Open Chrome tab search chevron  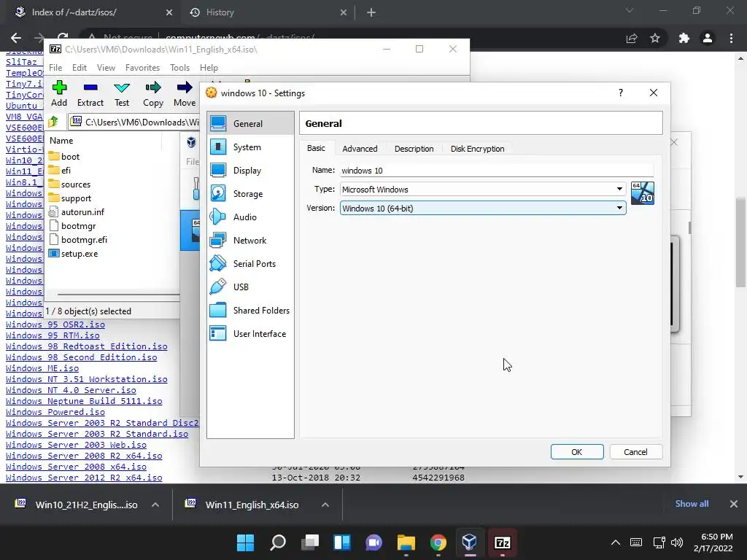pyautogui.click(x=630, y=10)
